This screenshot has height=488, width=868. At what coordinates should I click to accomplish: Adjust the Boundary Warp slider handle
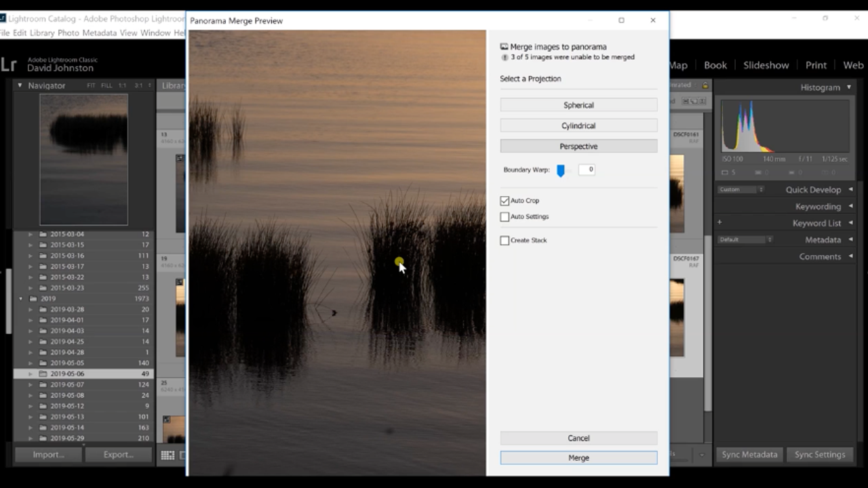[560, 170]
